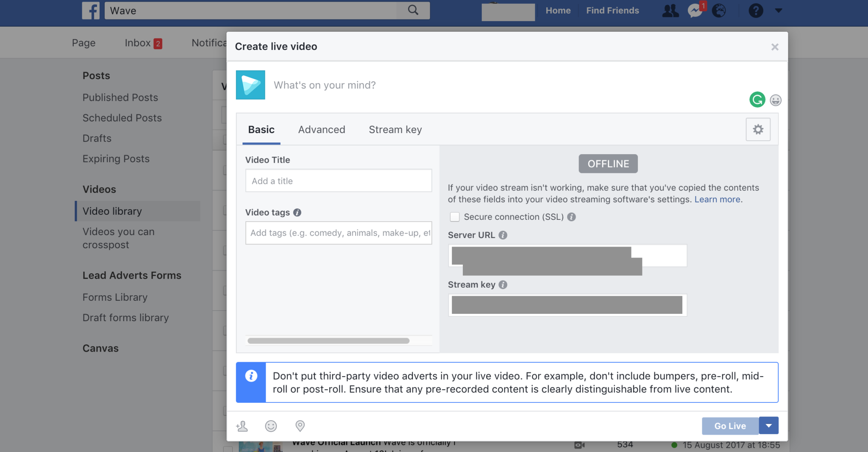
Task: Open the Go Live dropdown arrow
Action: pyautogui.click(x=769, y=426)
